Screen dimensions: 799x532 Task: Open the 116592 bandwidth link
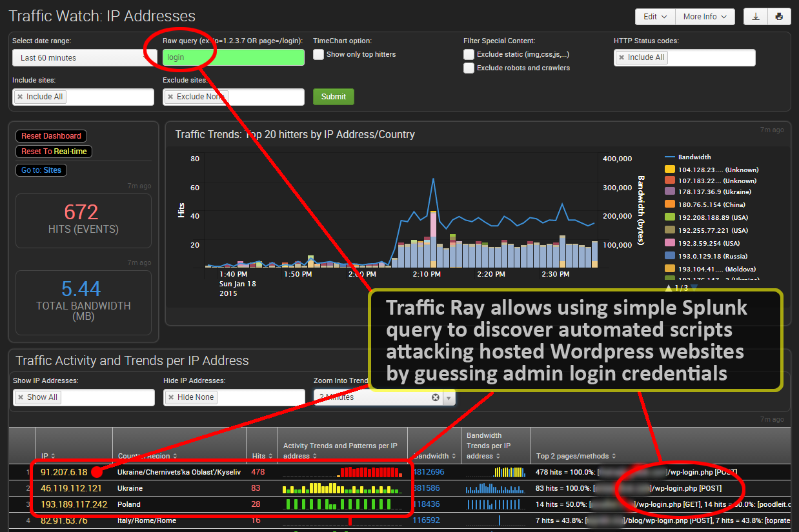coord(427,520)
